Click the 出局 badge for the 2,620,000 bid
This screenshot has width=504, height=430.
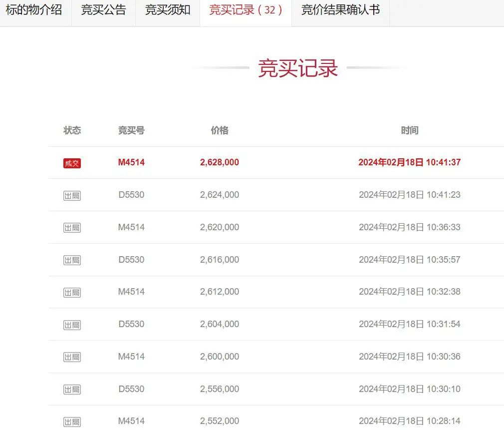(x=72, y=228)
